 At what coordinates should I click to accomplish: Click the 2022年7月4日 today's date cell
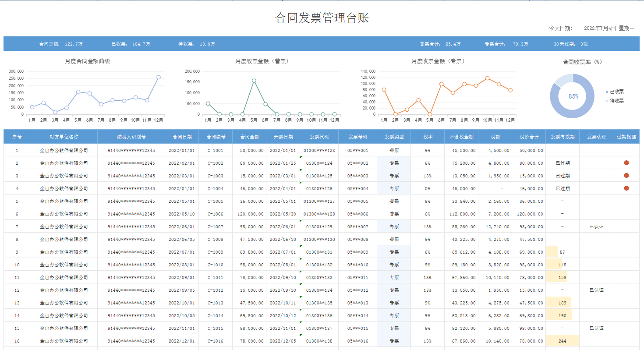tap(600, 28)
